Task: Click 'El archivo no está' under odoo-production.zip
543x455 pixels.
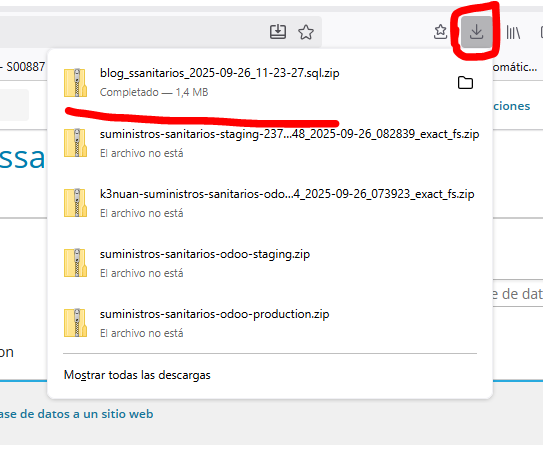Action: (142, 333)
